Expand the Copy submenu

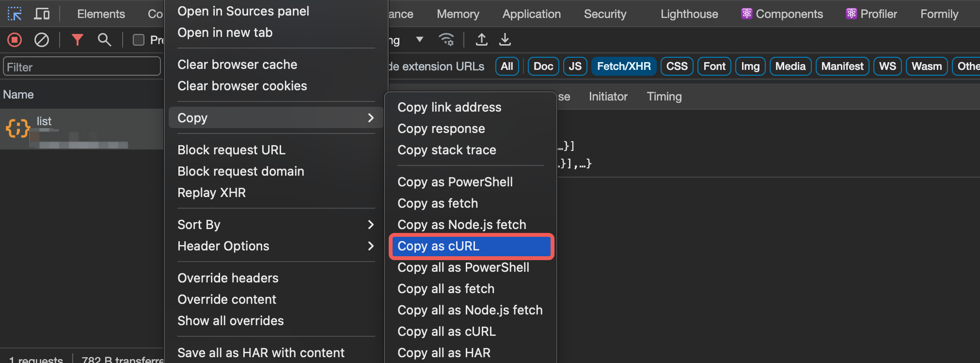point(276,118)
